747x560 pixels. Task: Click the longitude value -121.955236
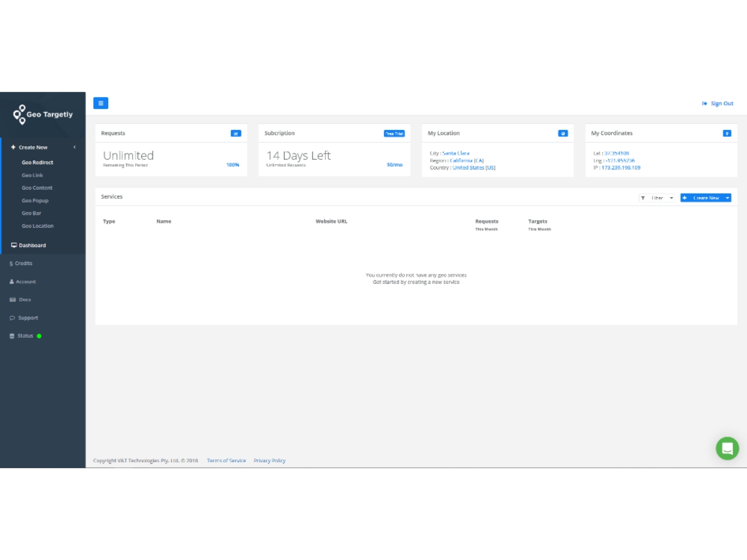tap(620, 161)
